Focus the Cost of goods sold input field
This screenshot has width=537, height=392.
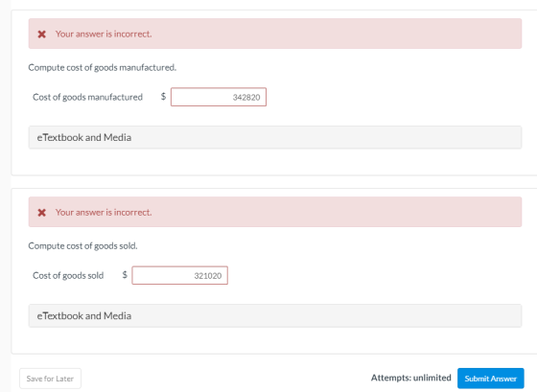(x=180, y=275)
